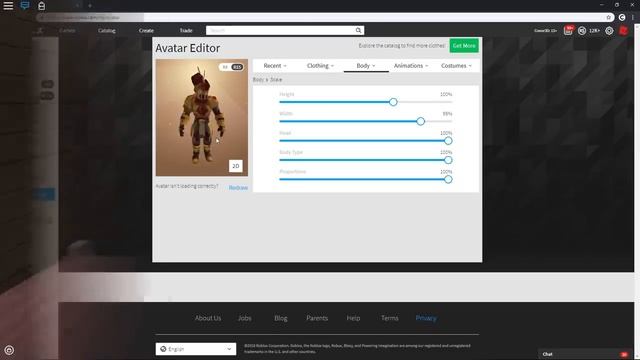This screenshot has height=360, width=640.
Task: Open the Chat bar at bottom-right
Action: point(585,354)
